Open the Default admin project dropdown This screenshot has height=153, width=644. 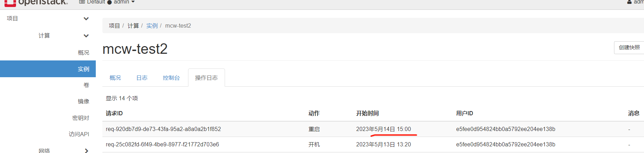pyautogui.click(x=107, y=2)
